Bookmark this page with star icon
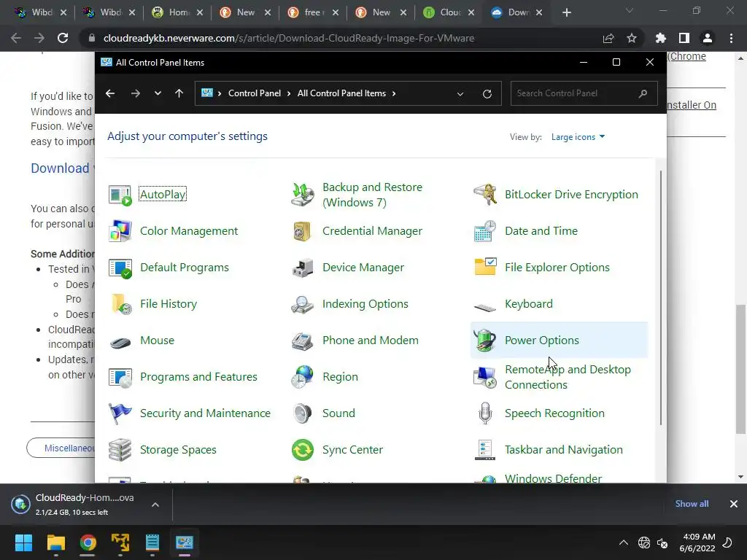Viewport: 747px width, 560px height. click(x=632, y=38)
